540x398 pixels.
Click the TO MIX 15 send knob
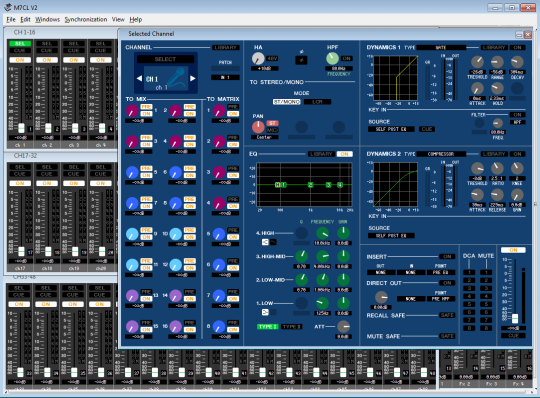click(x=132, y=326)
